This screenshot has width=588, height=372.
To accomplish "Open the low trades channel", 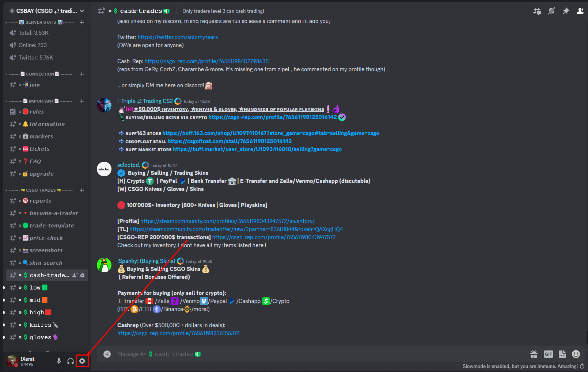I will coord(47,288).
